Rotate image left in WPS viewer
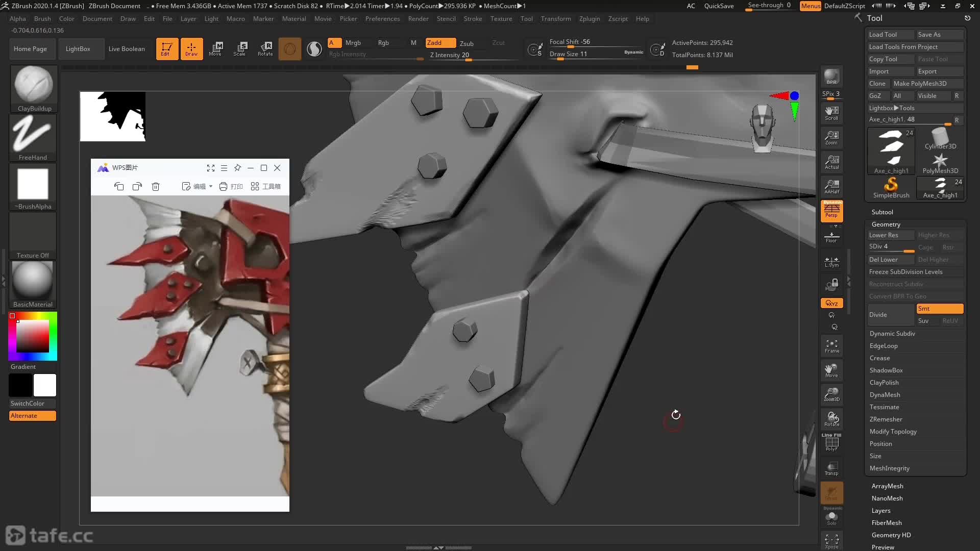This screenshot has width=980, height=551. tap(119, 186)
